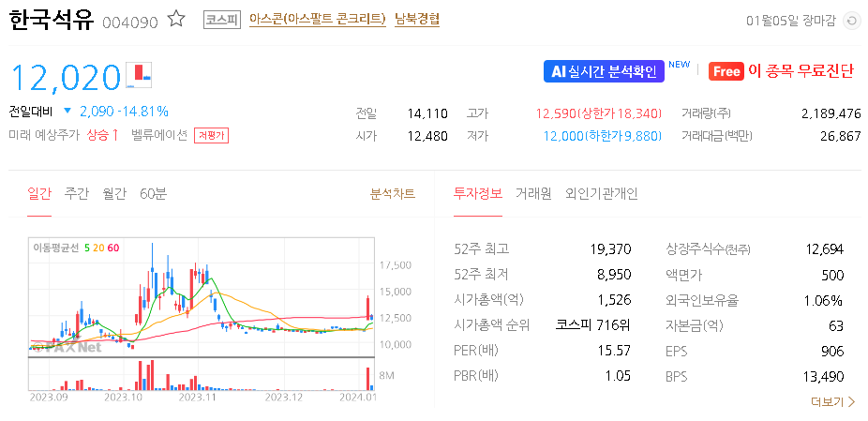Click the 자본금(억) value 63

pyautogui.click(x=836, y=325)
